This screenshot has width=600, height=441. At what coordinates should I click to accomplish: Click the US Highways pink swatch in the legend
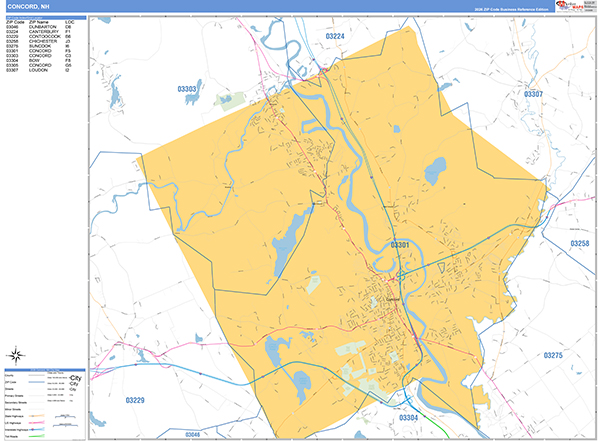point(37,423)
